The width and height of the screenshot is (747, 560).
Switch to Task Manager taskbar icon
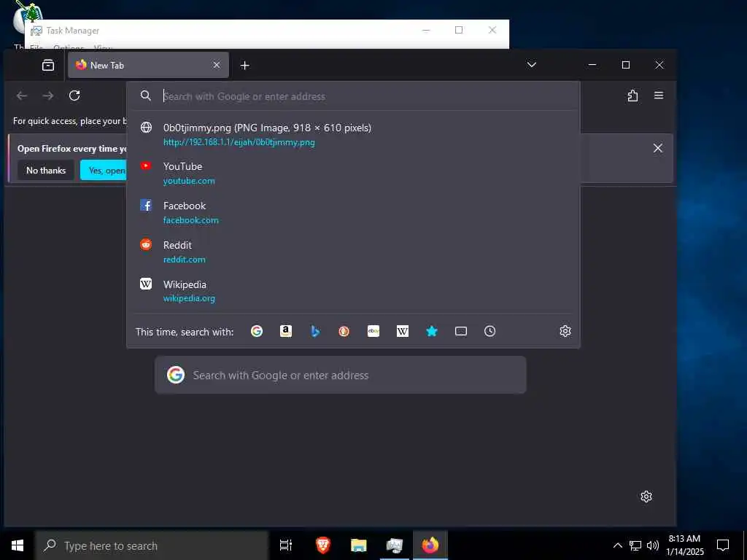click(x=395, y=545)
